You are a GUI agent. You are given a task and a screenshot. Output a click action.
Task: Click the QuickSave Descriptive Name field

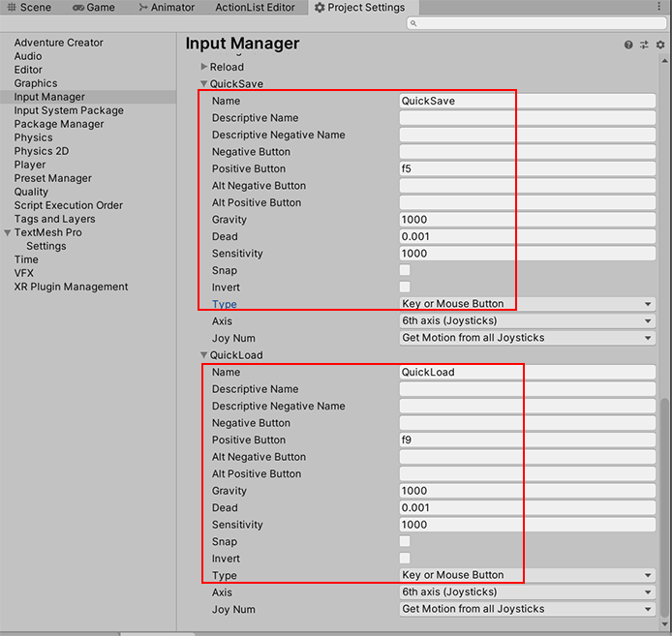click(527, 117)
